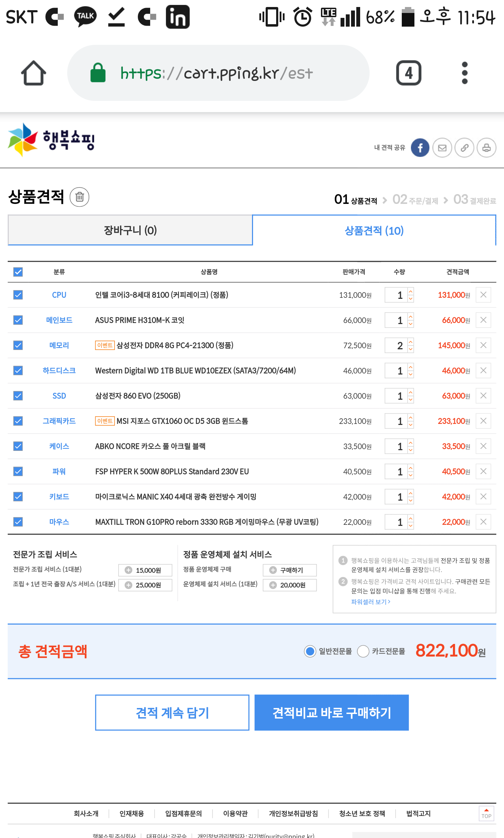Print the estimate with printer icon

pyautogui.click(x=486, y=147)
